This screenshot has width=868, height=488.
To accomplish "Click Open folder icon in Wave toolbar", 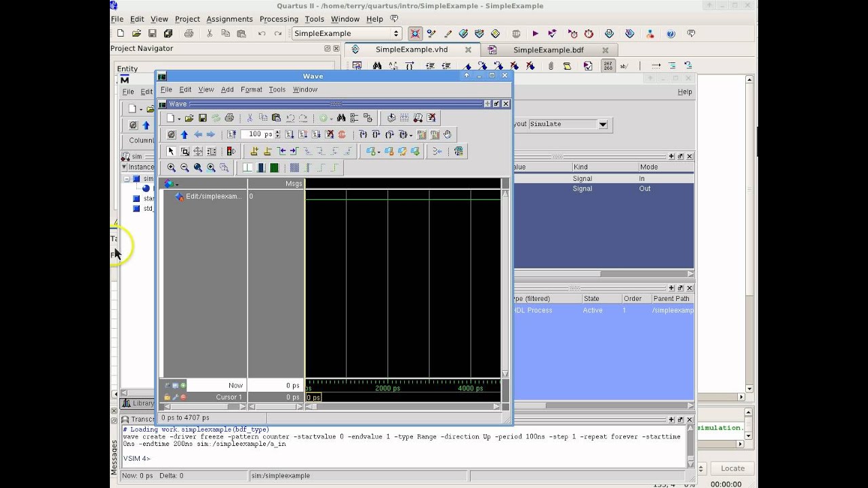I will pyautogui.click(x=189, y=118).
